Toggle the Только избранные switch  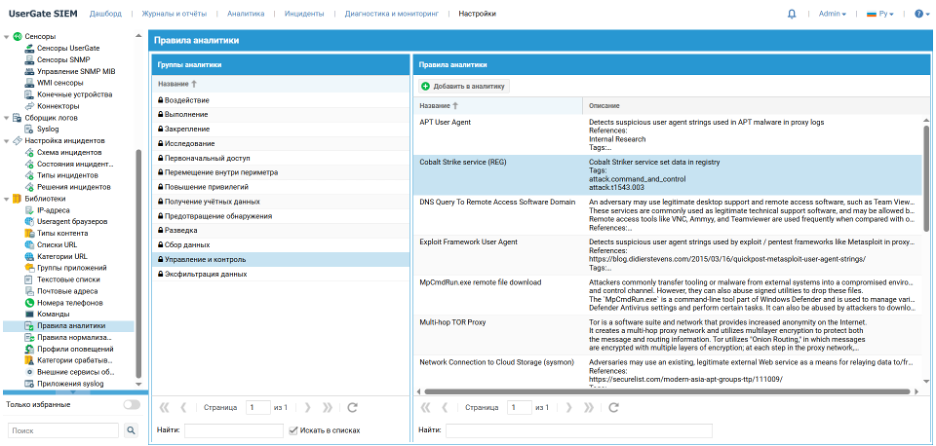point(131,405)
